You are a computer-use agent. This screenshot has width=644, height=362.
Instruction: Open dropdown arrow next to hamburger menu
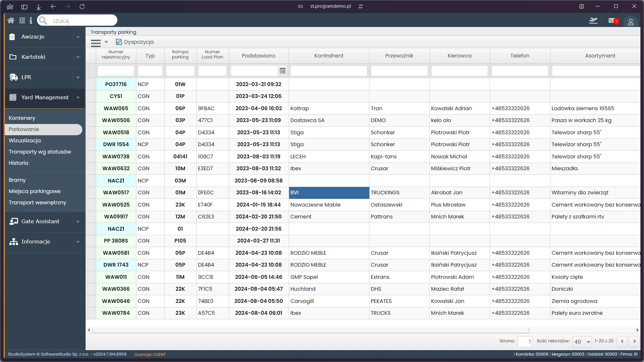click(106, 42)
